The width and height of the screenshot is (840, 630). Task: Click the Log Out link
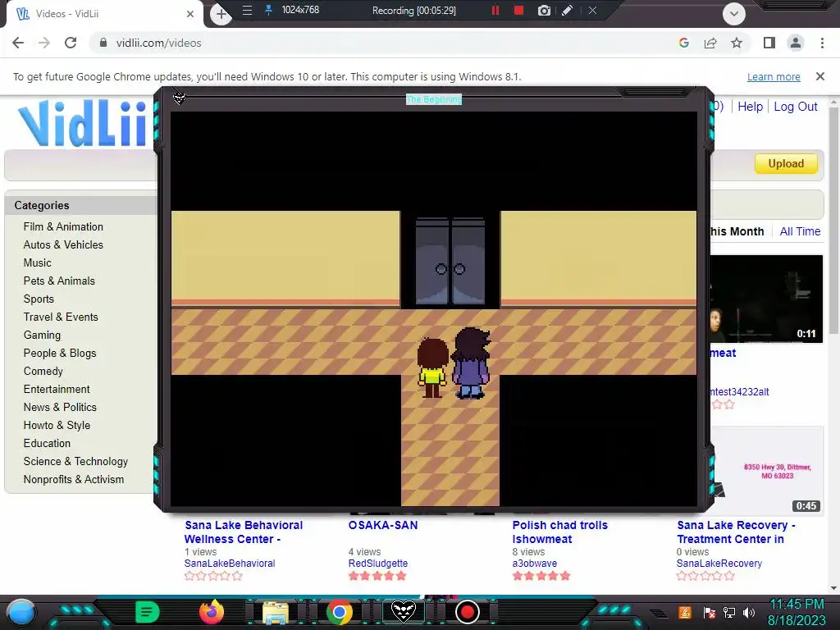tap(796, 107)
